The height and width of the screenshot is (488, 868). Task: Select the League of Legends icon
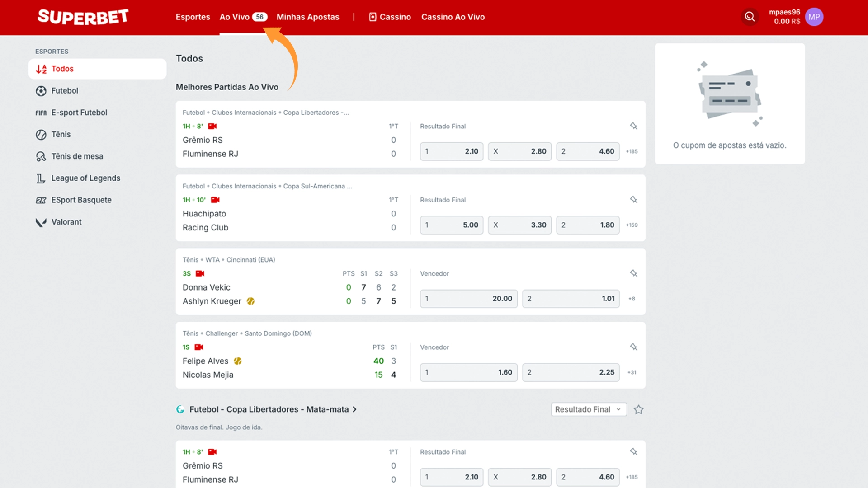coord(41,178)
